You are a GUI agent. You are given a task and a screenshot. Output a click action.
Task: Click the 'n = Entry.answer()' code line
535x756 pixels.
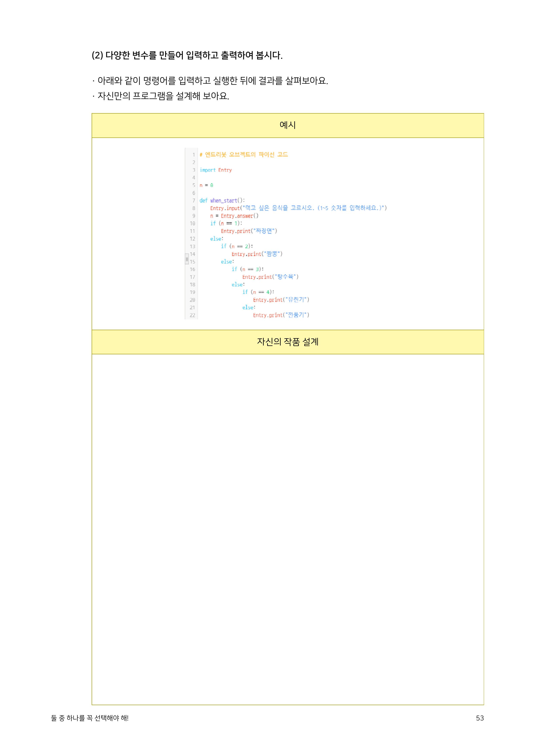[234, 216]
